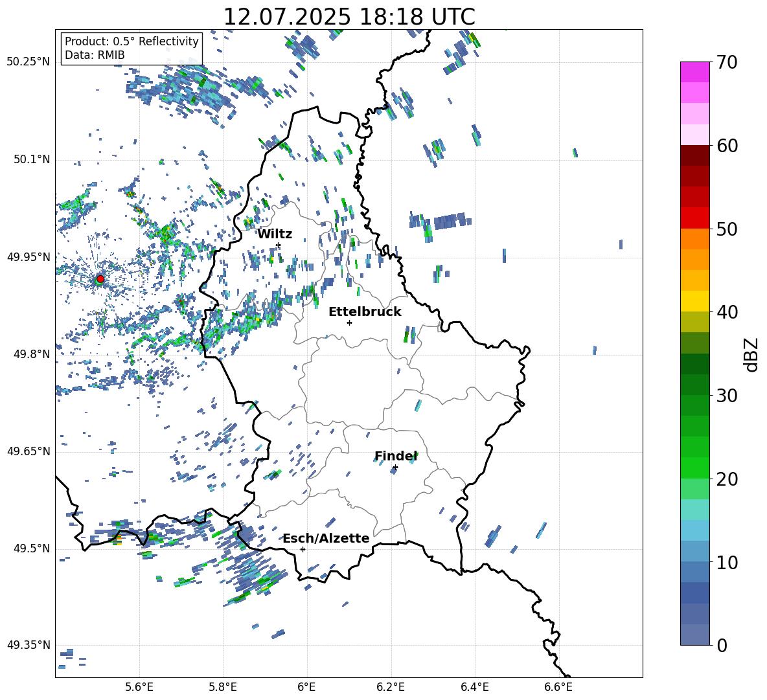
Task: Click the 30 tick on colorbar
Action: [727, 396]
